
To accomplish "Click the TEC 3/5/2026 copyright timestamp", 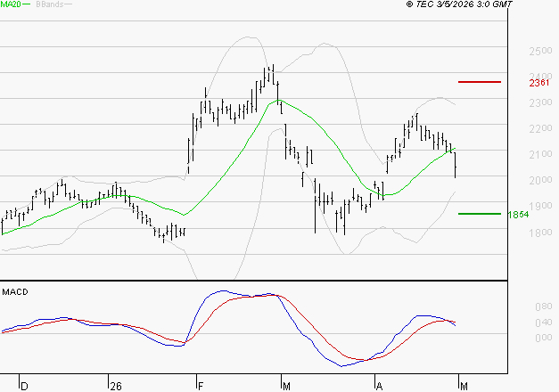I will tap(459, 4).
